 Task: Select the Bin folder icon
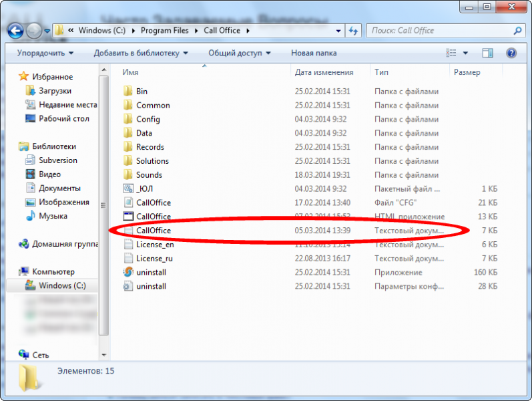click(128, 91)
